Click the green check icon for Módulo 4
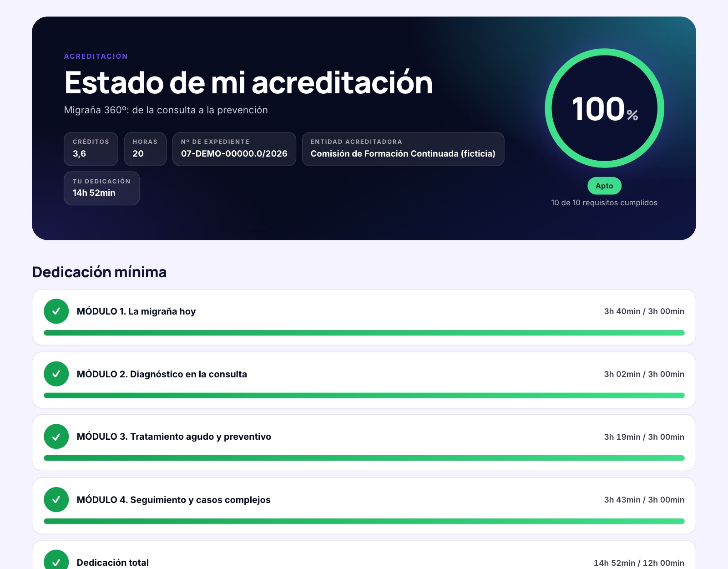Screen dimensions: 728x569 tap(56, 499)
